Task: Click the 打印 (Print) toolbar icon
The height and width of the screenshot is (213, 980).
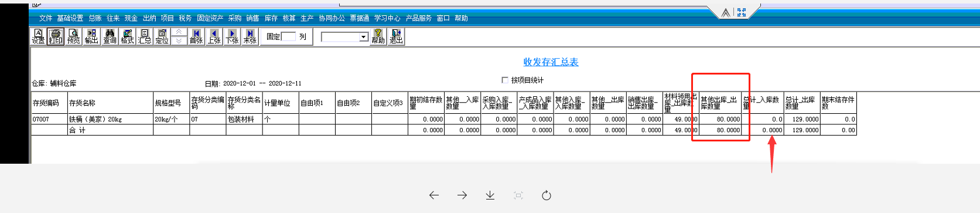Action: click(x=56, y=36)
